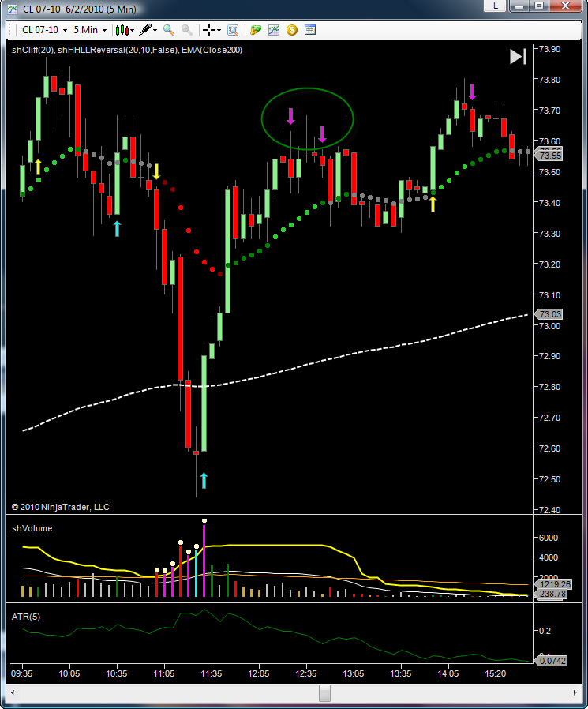The height and width of the screenshot is (709, 588).
Task: Click the 1219.26 volume value marker
Action: coord(554,584)
